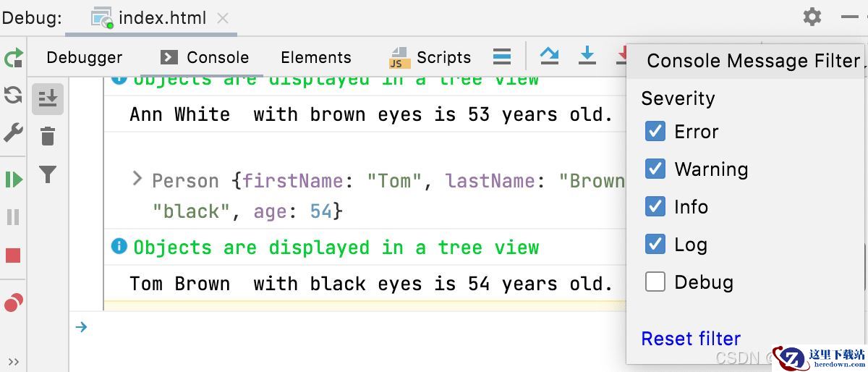Click the console Filter funnel icon

click(48, 174)
